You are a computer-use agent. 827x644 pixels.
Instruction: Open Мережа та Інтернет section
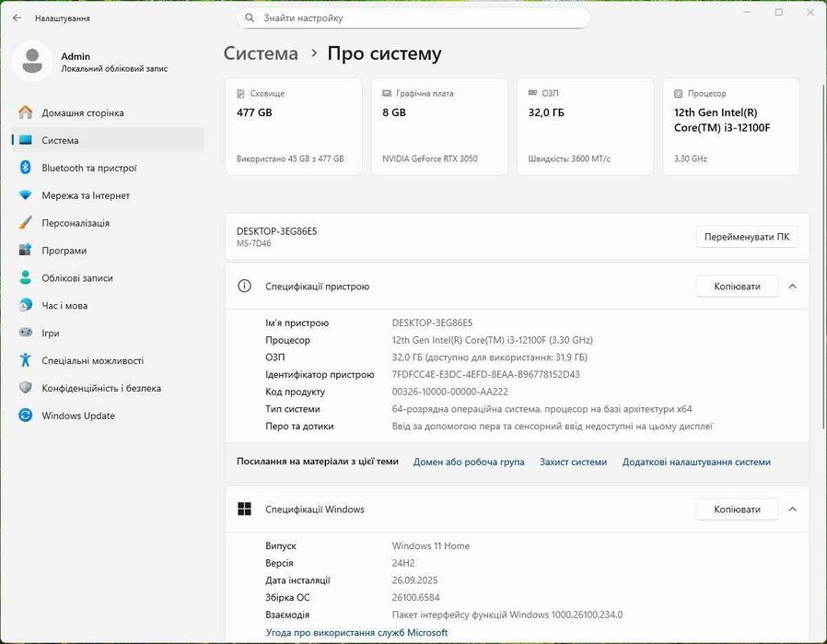click(x=86, y=195)
